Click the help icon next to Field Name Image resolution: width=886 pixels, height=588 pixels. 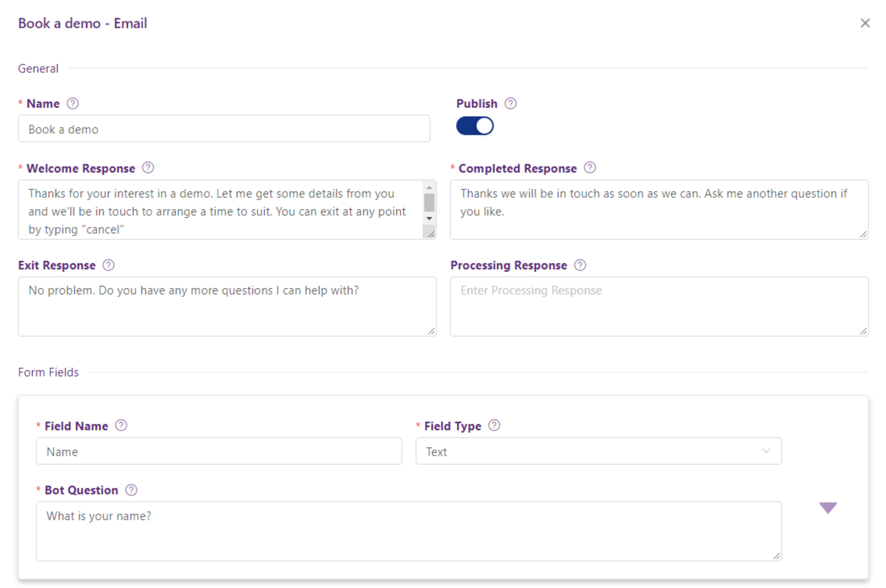pyautogui.click(x=121, y=425)
